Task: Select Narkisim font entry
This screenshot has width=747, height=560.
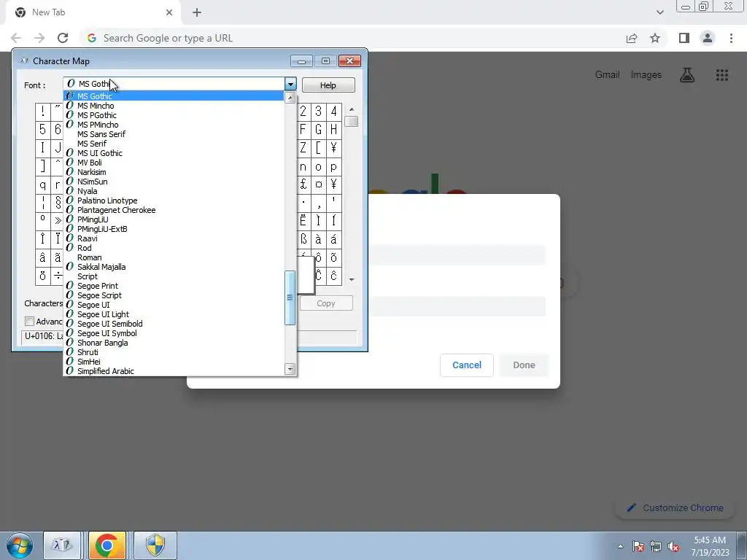Action: tap(174, 172)
